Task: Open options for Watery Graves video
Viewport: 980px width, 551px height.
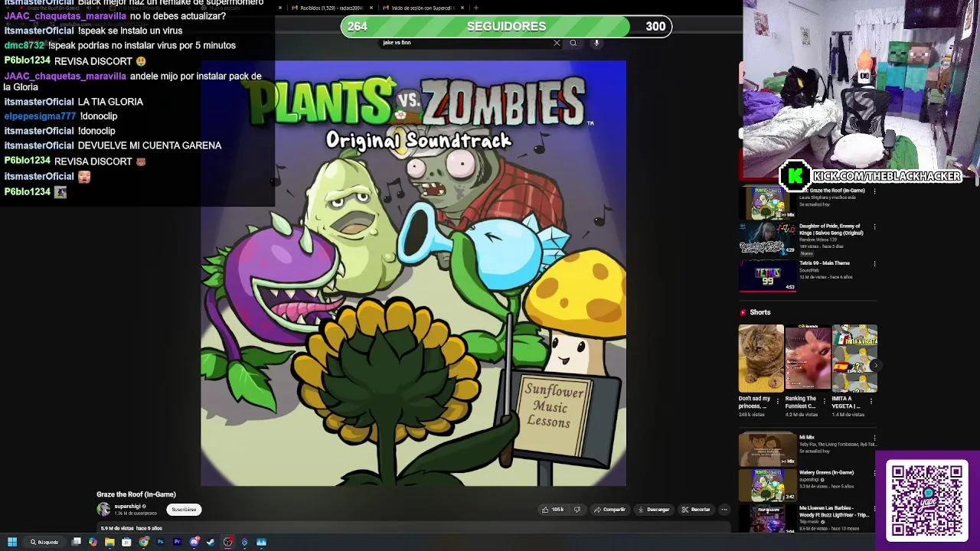Action: click(x=874, y=474)
